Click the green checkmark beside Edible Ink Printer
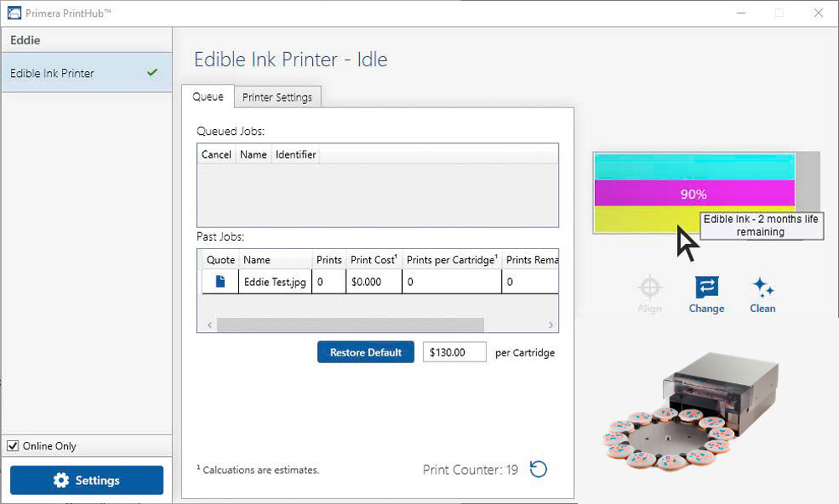Image resolution: width=839 pixels, height=504 pixels. [x=153, y=72]
